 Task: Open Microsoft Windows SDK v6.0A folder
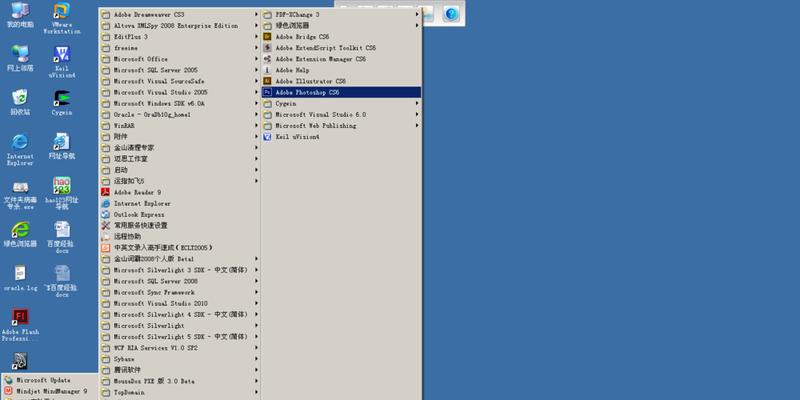[180, 104]
